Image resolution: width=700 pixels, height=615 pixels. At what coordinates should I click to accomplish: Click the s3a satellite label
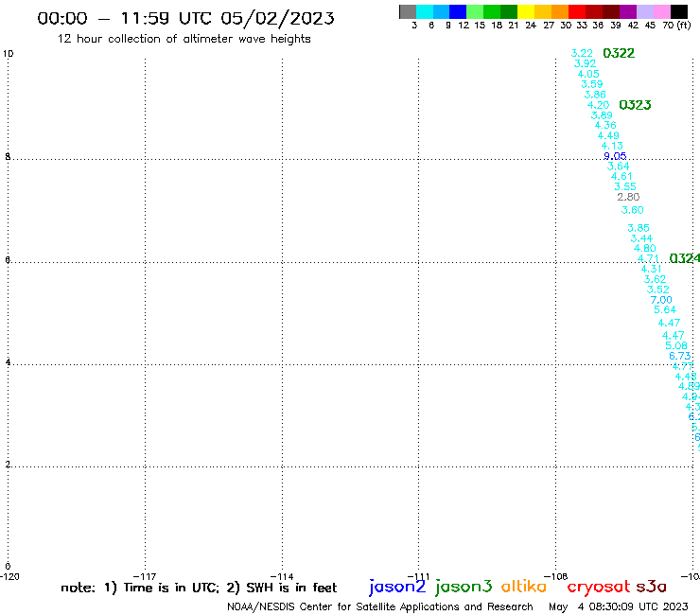point(651,587)
